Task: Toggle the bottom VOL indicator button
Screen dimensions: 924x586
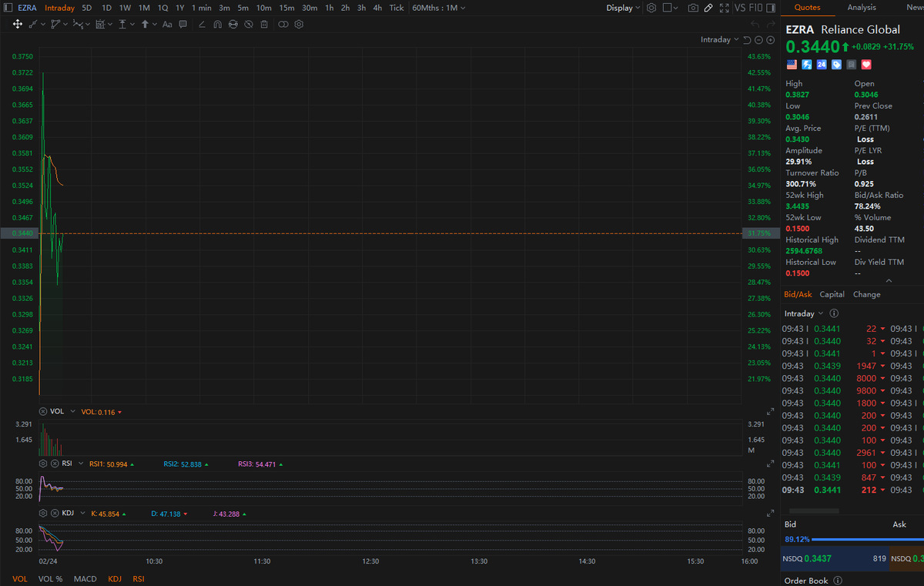Action: pos(19,578)
